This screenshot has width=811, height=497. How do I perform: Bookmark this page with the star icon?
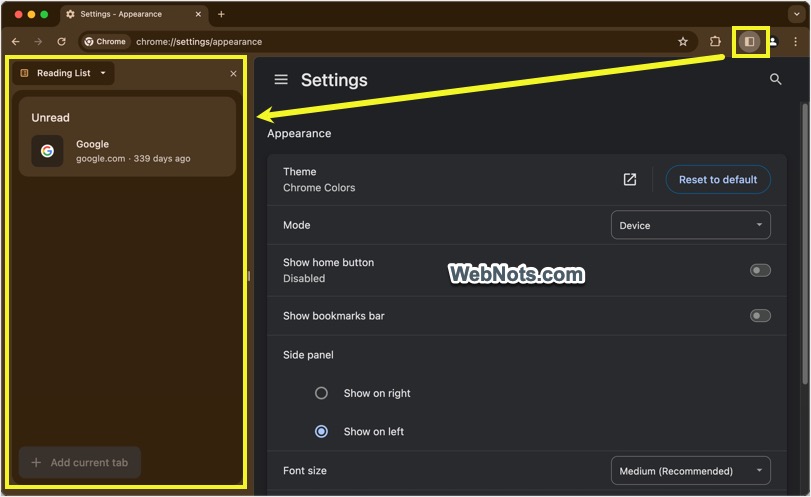[683, 42]
